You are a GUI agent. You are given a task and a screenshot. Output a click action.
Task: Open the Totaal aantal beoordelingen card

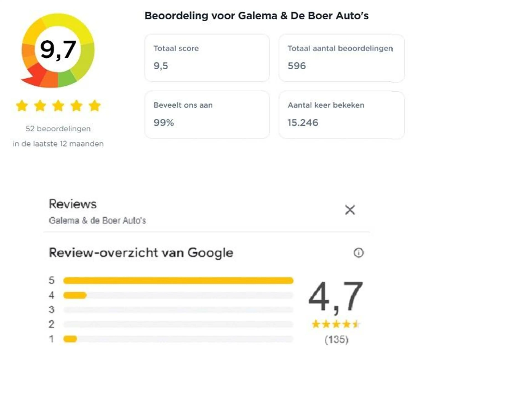tap(342, 58)
